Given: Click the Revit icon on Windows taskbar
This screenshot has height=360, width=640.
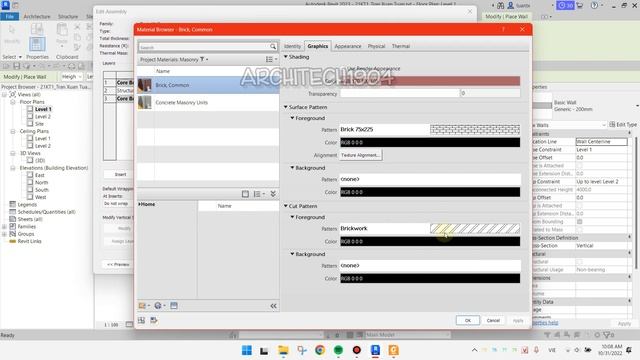Looking at the screenshot, I should 375,350.
